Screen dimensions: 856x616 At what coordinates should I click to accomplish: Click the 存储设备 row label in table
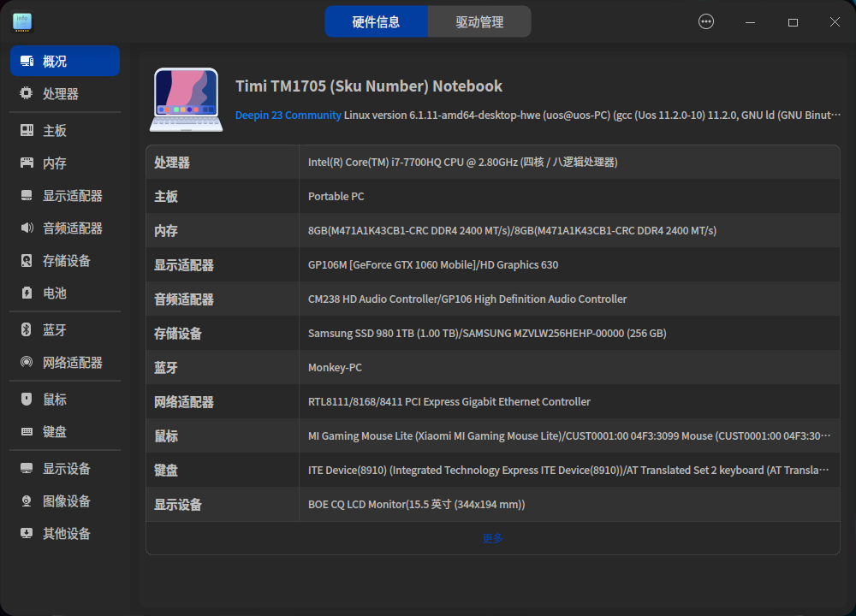(178, 334)
